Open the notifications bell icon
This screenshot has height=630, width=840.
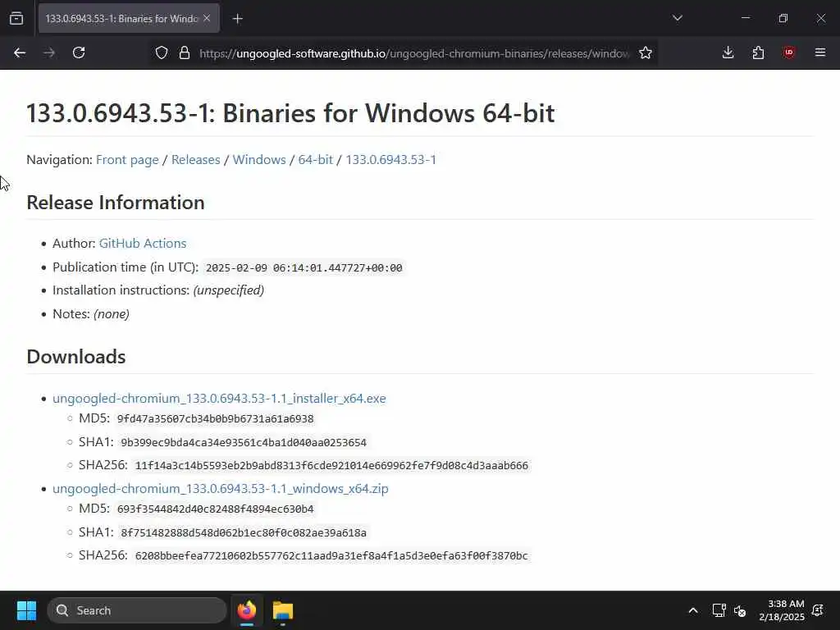coord(818,610)
